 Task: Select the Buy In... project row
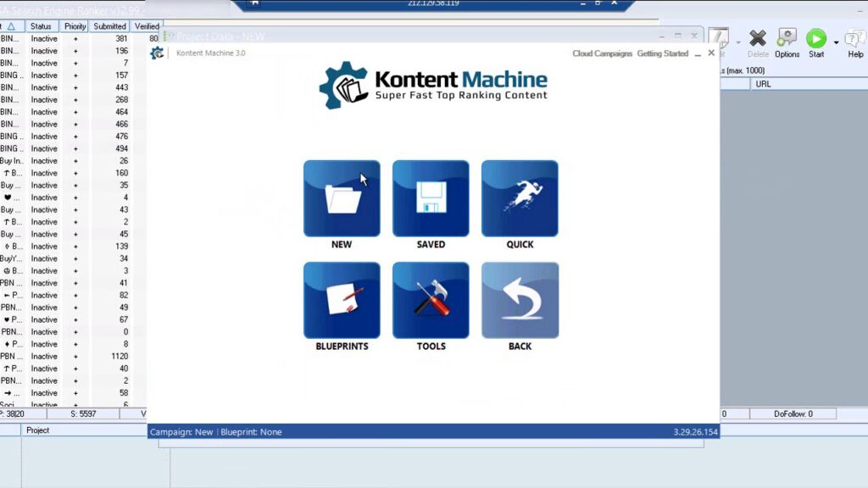[73, 161]
